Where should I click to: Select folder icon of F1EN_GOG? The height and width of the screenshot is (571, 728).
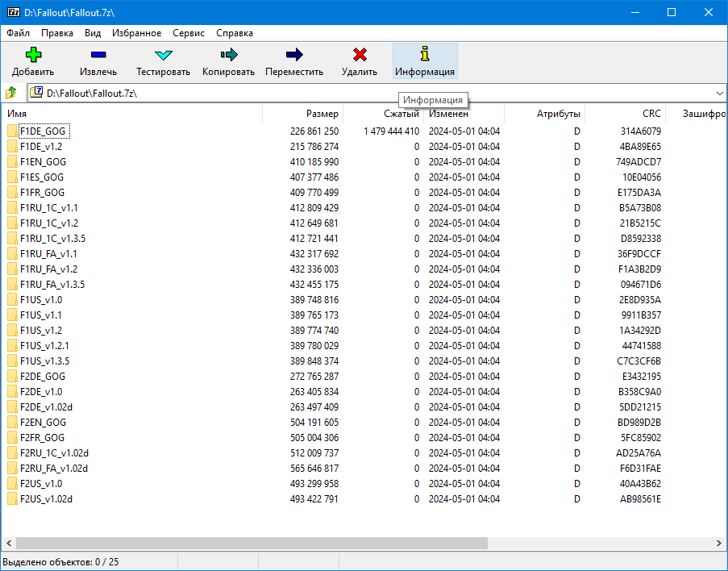(13, 161)
